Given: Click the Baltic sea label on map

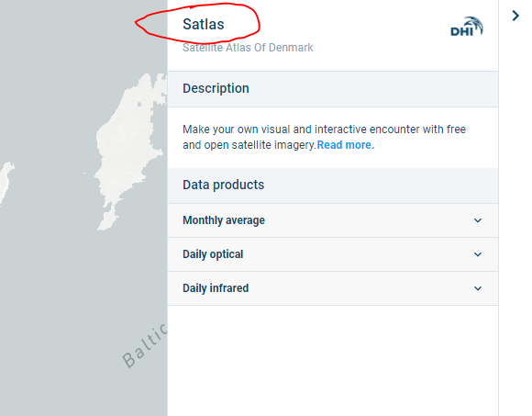Looking at the screenshot, I should pos(145,346).
